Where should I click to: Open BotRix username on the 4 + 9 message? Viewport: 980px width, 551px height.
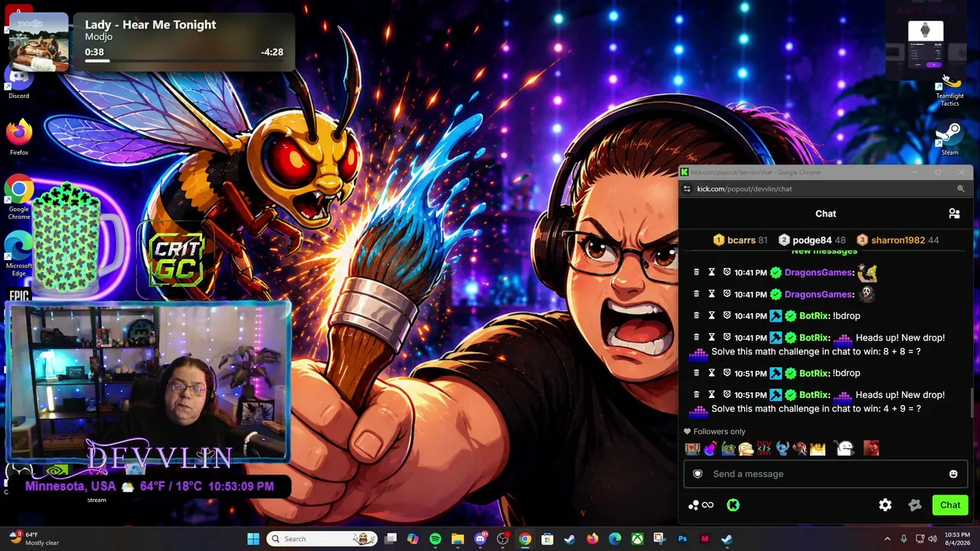pos(814,395)
